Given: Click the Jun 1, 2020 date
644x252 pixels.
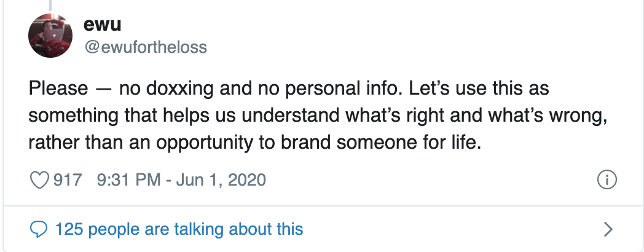Looking at the screenshot, I should (221, 180).
